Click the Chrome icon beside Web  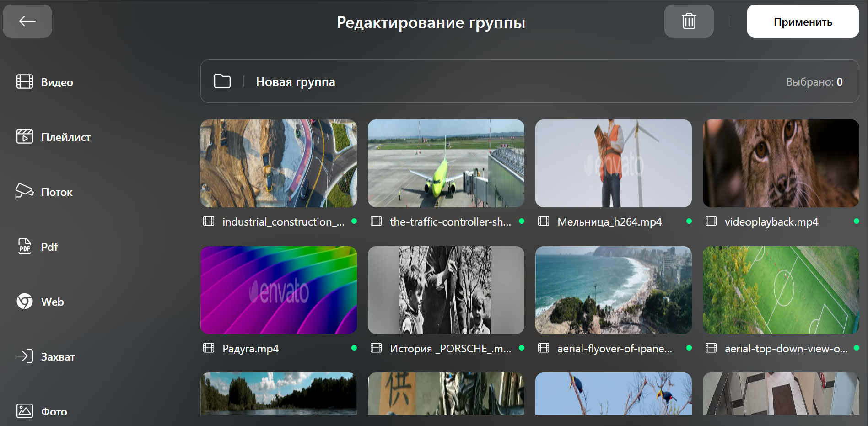pos(25,301)
